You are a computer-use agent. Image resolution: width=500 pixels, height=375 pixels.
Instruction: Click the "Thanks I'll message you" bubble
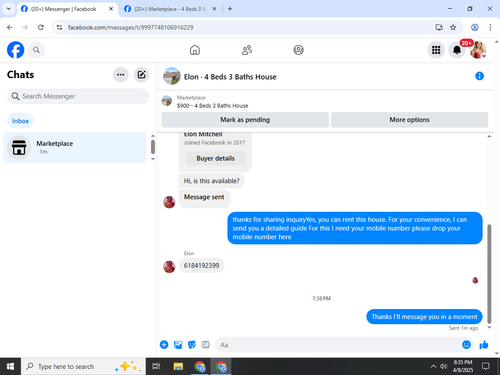[x=424, y=317]
